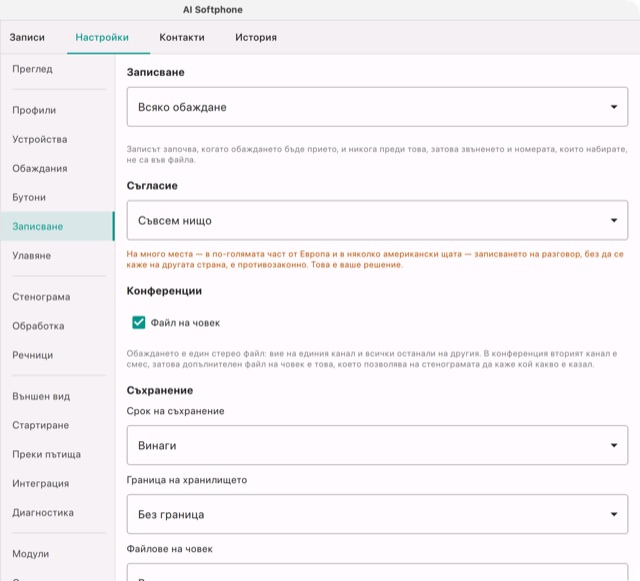Screen dimensions: 640x581
Task: Switch to the Записи tab
Action: 27,37
